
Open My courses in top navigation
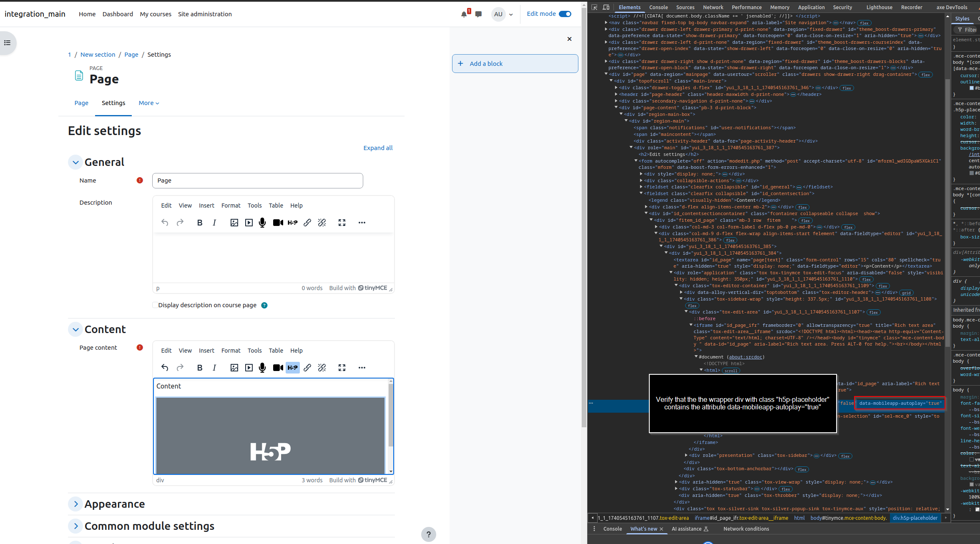click(x=156, y=14)
